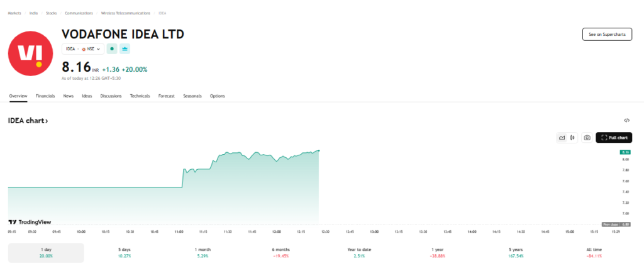Open the embed code icon above chart
The height and width of the screenshot is (273, 644).
point(627,121)
